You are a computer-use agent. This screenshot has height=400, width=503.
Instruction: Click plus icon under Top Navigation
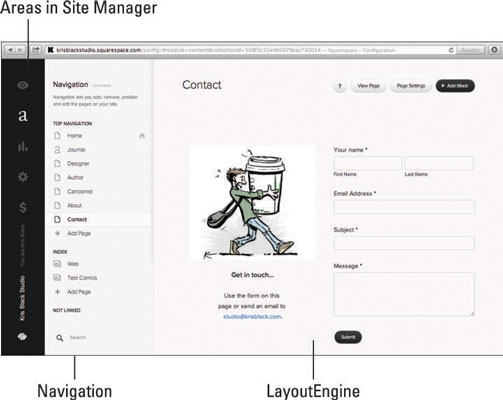pos(57,233)
